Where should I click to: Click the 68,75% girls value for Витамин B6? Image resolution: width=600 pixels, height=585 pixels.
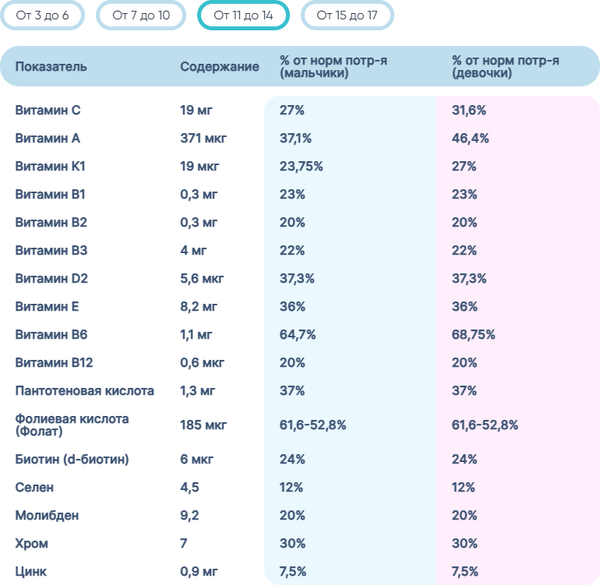[x=473, y=334]
